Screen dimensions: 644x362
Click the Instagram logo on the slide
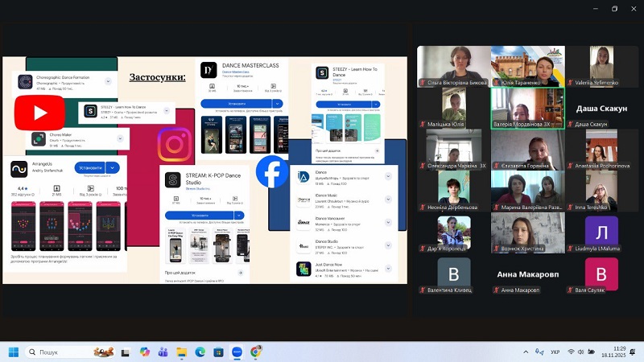click(x=175, y=145)
